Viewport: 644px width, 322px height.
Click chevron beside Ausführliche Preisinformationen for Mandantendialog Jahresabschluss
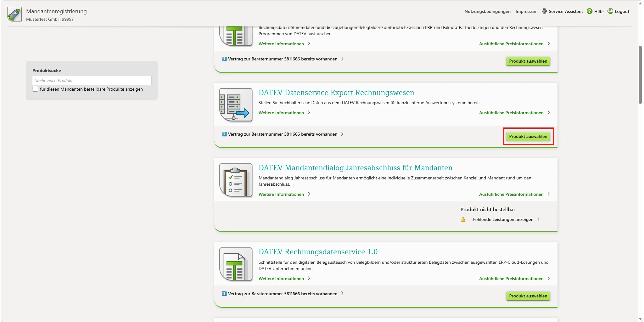pyautogui.click(x=549, y=194)
